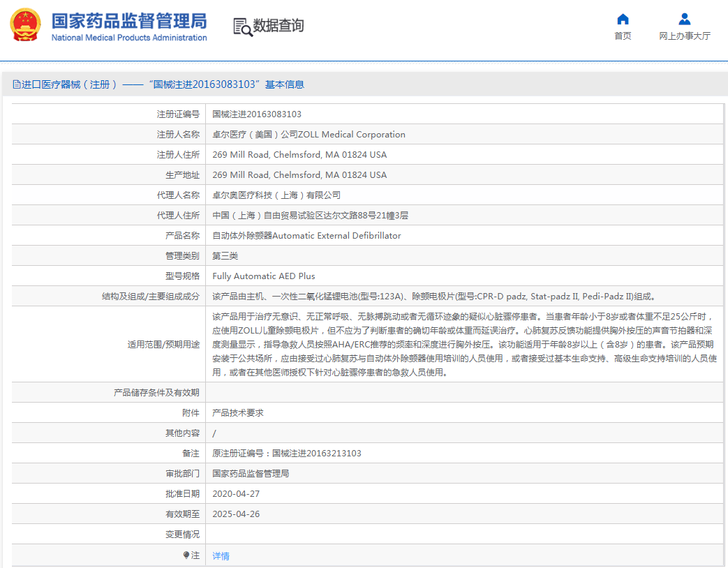Click 适用范围/预期用途 row label
Image resolution: width=728 pixels, height=568 pixels.
[x=163, y=344]
